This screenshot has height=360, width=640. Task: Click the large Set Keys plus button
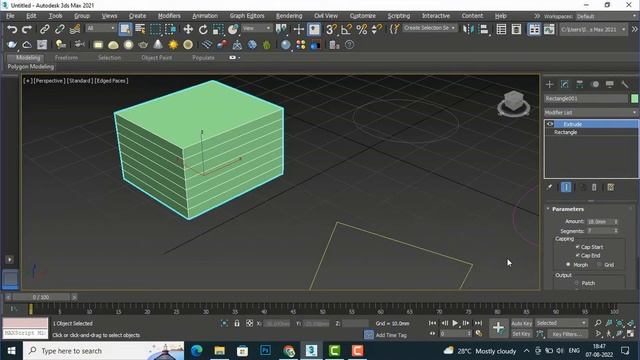pos(498,328)
